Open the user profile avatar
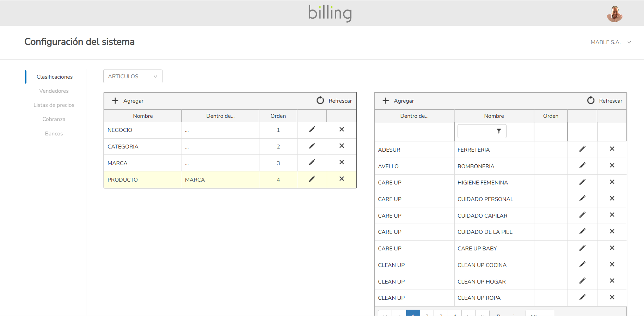Viewport: 644px width, 316px height. (x=614, y=14)
